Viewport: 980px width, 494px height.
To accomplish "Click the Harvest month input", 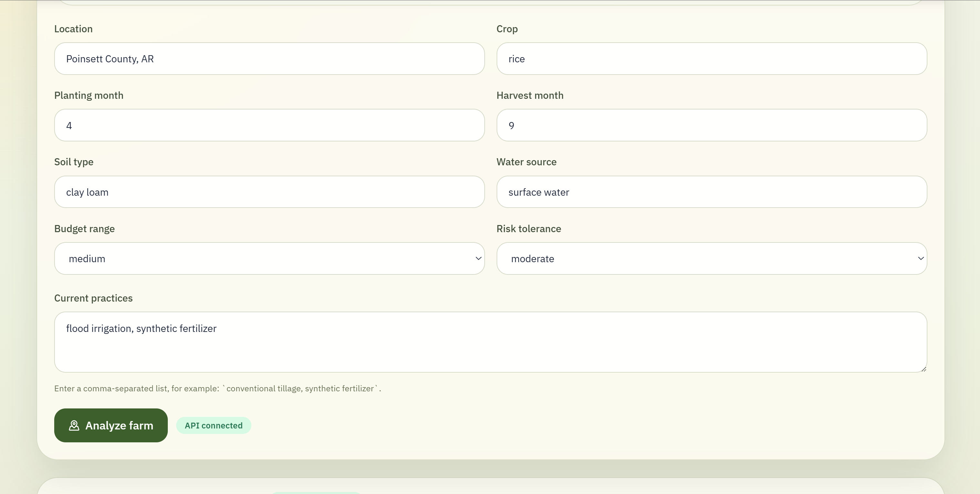I will [712, 125].
